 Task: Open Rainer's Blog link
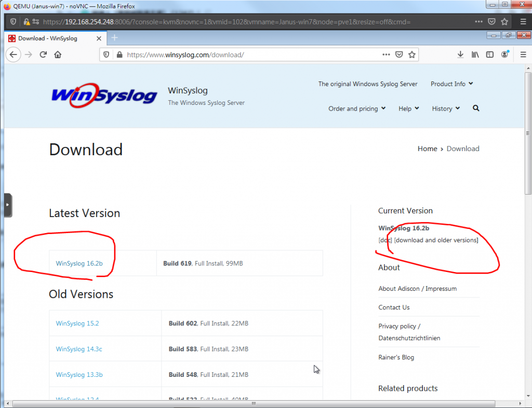coord(396,357)
